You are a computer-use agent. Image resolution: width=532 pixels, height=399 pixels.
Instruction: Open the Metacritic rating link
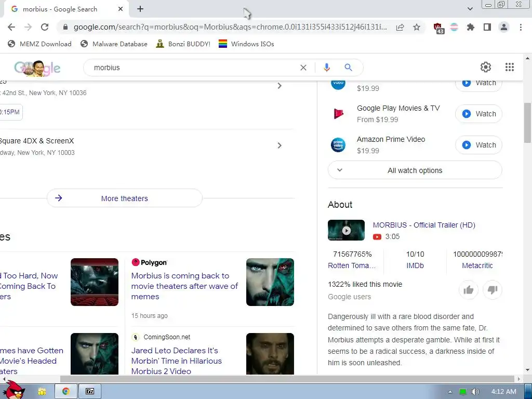(x=477, y=265)
